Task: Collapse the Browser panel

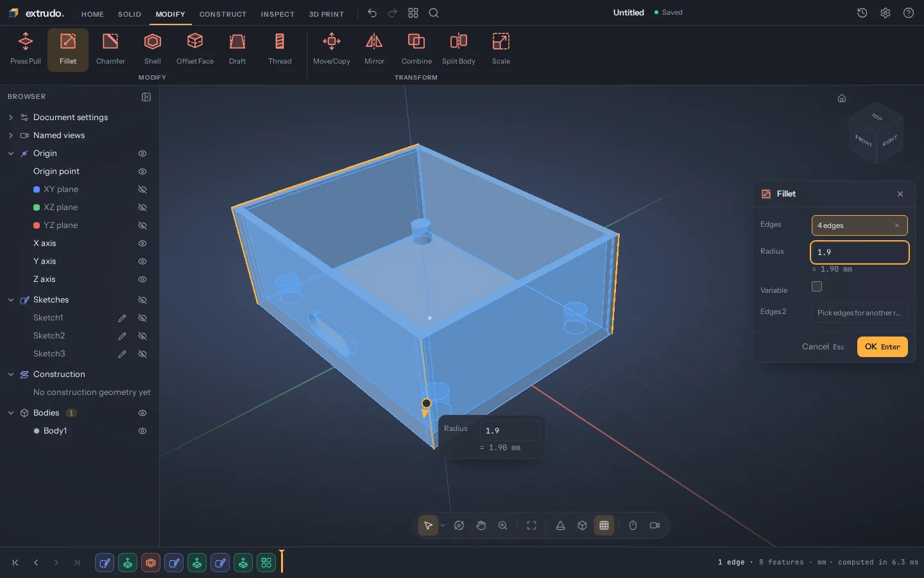Action: [146, 97]
